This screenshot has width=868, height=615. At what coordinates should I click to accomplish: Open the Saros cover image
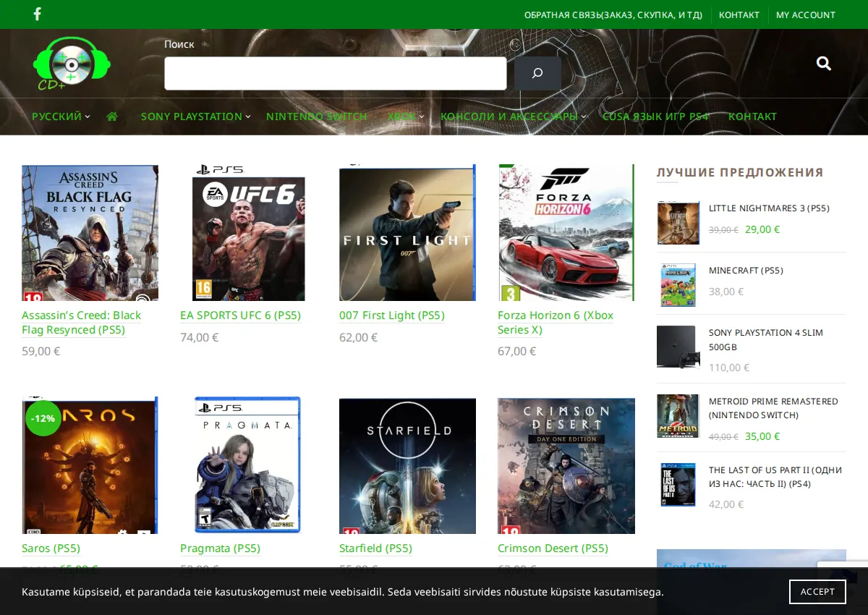(x=90, y=465)
